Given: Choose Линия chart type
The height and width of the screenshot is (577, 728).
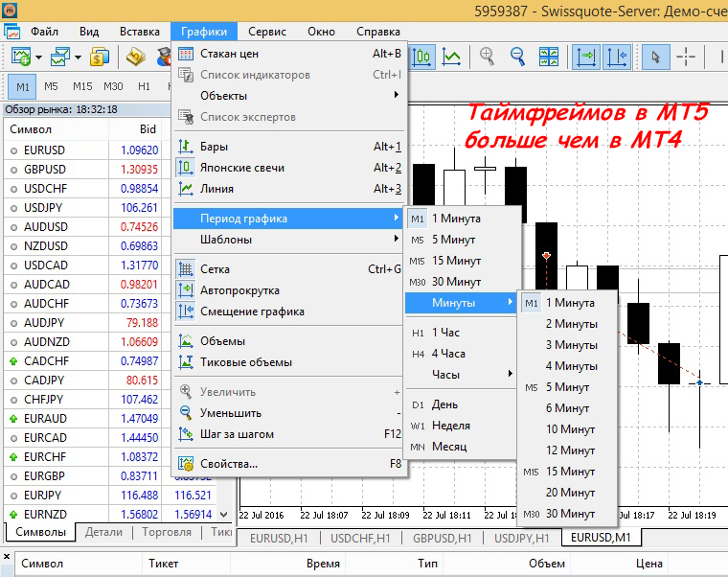Looking at the screenshot, I should pyautogui.click(x=288, y=189).
